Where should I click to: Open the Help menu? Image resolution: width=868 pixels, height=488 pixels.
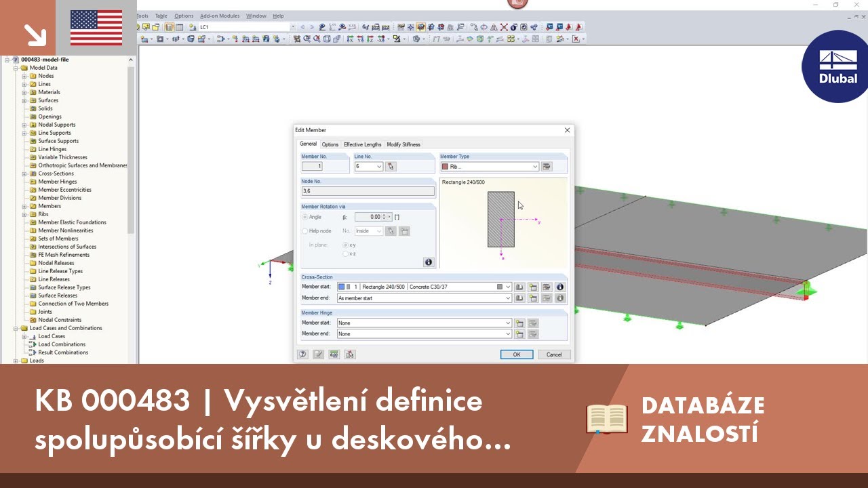pos(279,16)
